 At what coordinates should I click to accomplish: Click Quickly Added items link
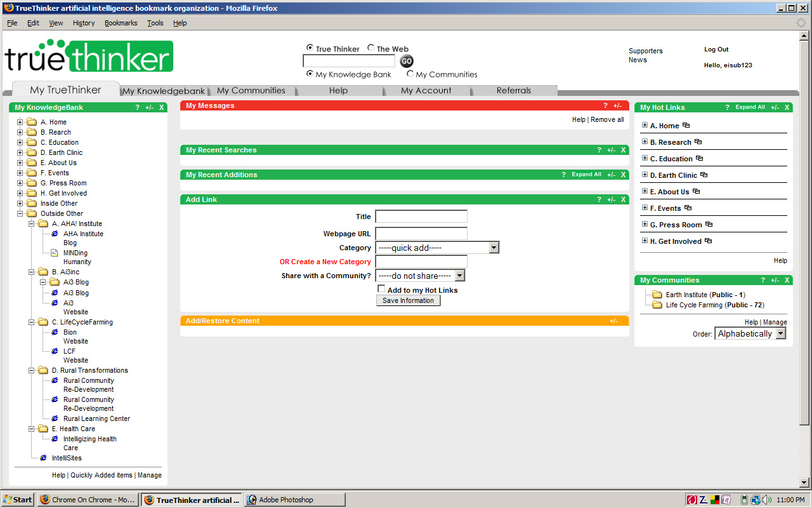pyautogui.click(x=101, y=475)
